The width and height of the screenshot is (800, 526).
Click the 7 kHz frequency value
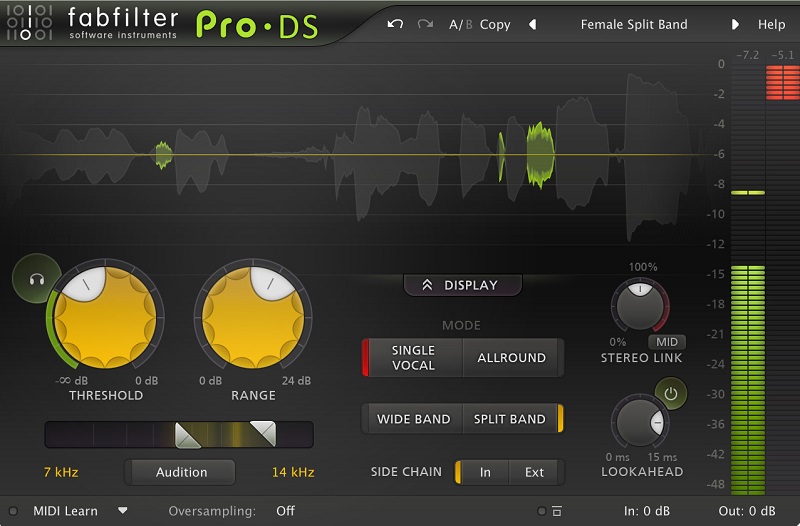[61, 472]
